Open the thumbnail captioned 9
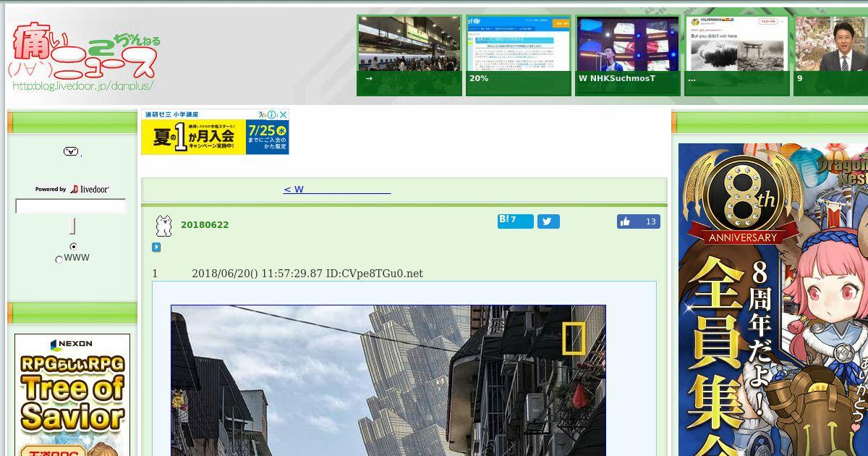Screen dimensions: 868x456 click(x=830, y=56)
